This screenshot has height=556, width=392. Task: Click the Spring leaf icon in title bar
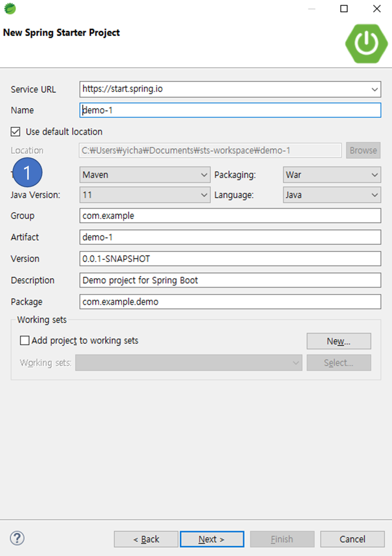pyautogui.click(x=10, y=8)
